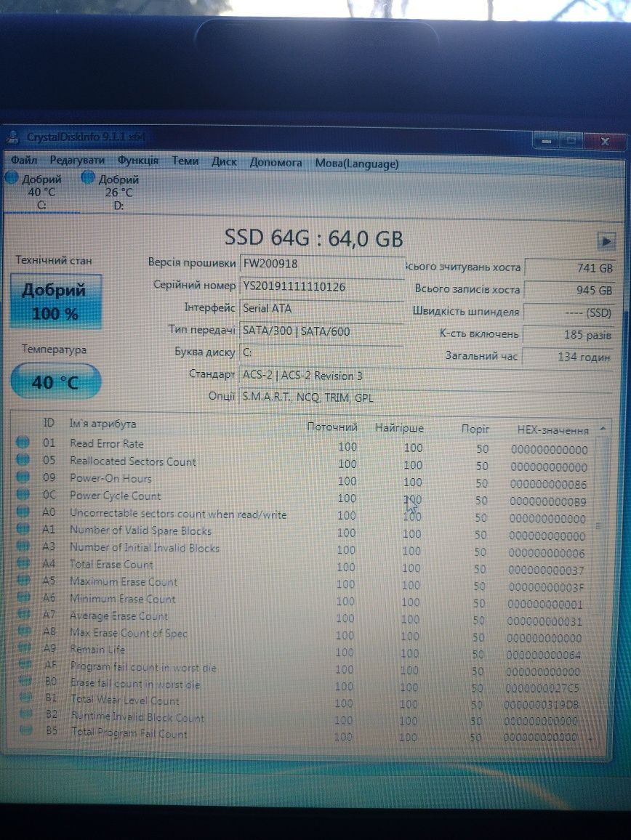Click the status icon for Maximum Erase Count
Image resolution: width=631 pixels, height=840 pixels.
pos(23,580)
